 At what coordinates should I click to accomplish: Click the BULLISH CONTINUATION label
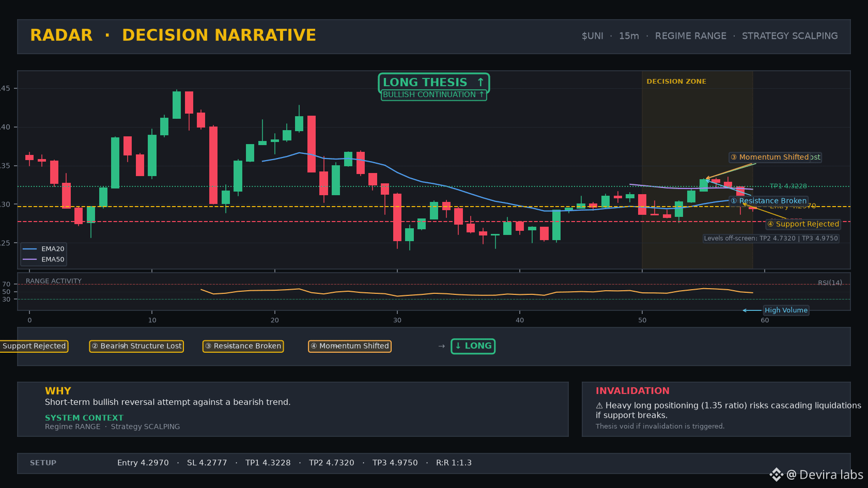(433, 95)
